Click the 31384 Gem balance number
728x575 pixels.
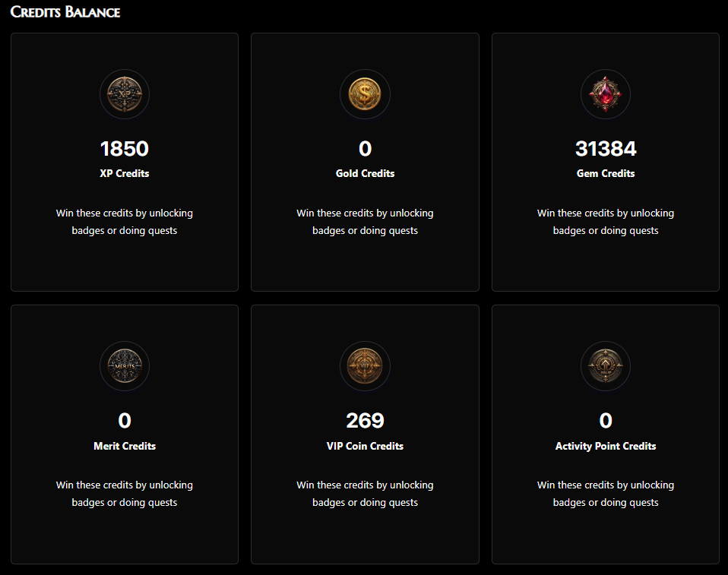coord(606,148)
